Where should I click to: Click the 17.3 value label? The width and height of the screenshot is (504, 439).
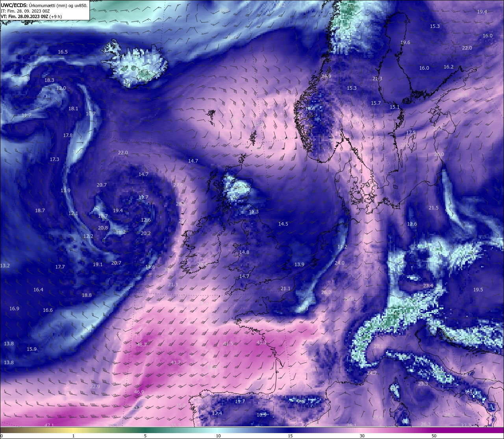click(54, 159)
